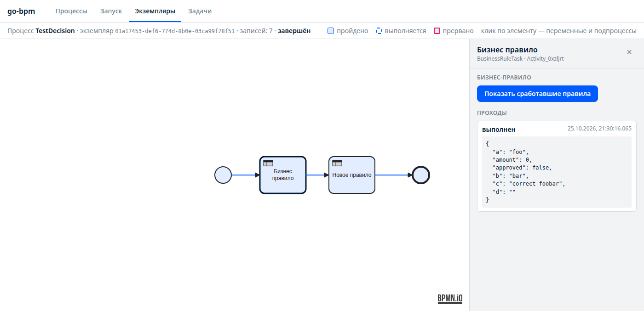Click the end event circle in diagram
This screenshot has height=311, width=644.
tap(421, 175)
